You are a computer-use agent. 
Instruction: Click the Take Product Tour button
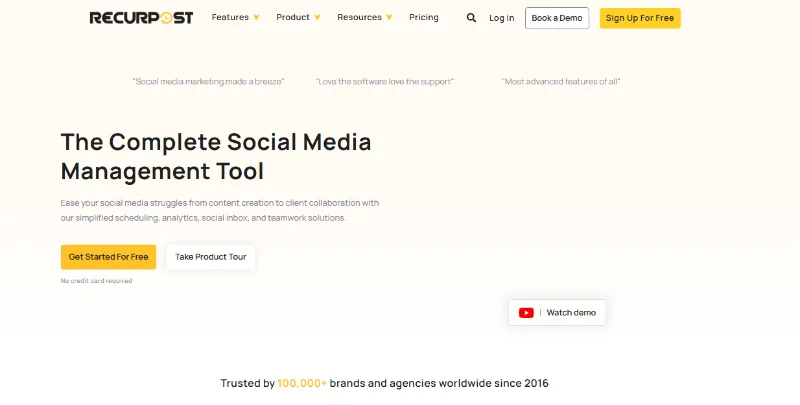point(210,257)
